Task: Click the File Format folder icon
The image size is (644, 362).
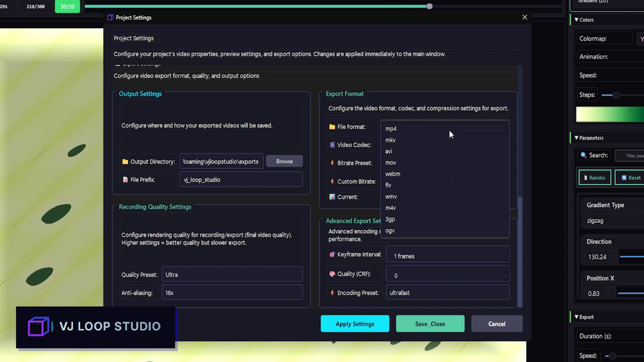Action: tap(332, 127)
